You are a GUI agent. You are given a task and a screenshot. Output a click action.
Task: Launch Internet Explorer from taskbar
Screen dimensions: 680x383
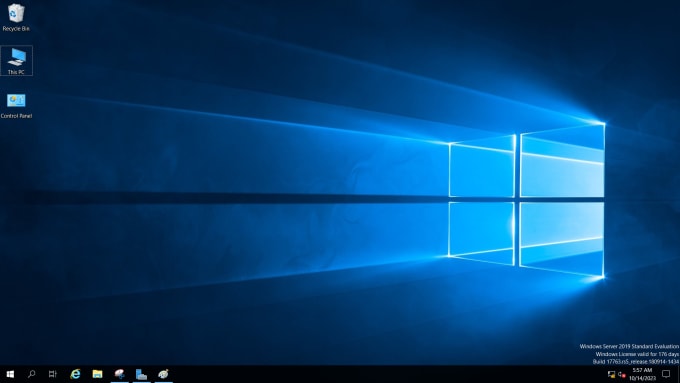click(x=75, y=374)
